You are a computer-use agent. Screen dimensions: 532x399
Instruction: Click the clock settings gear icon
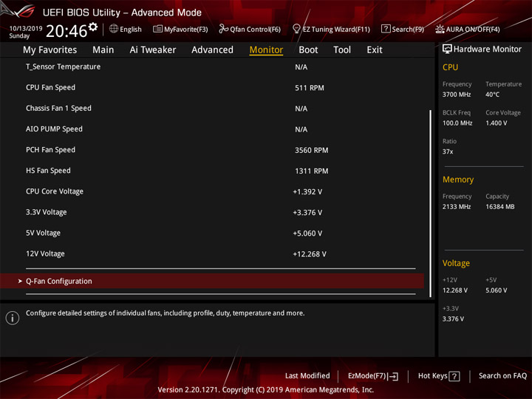(x=92, y=27)
